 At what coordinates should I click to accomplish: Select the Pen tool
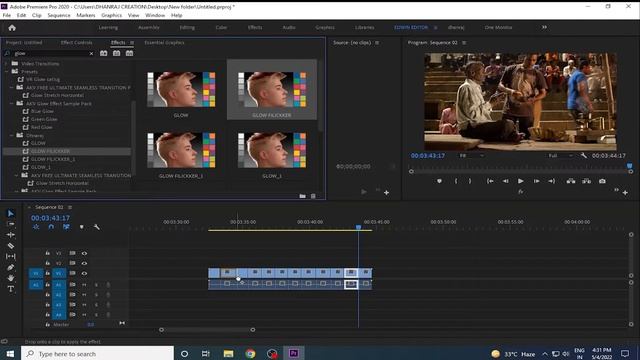coord(11,267)
